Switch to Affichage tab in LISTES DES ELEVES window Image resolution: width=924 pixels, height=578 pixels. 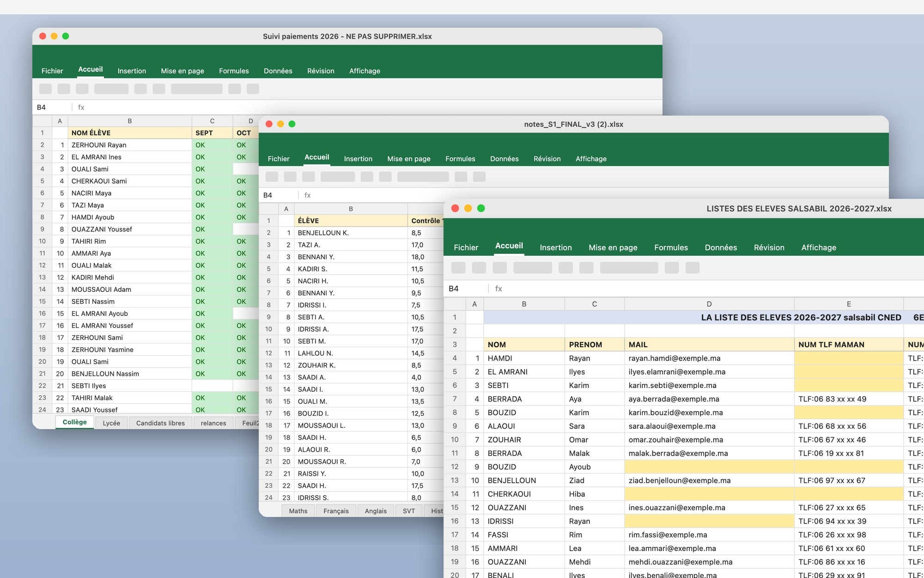819,247
